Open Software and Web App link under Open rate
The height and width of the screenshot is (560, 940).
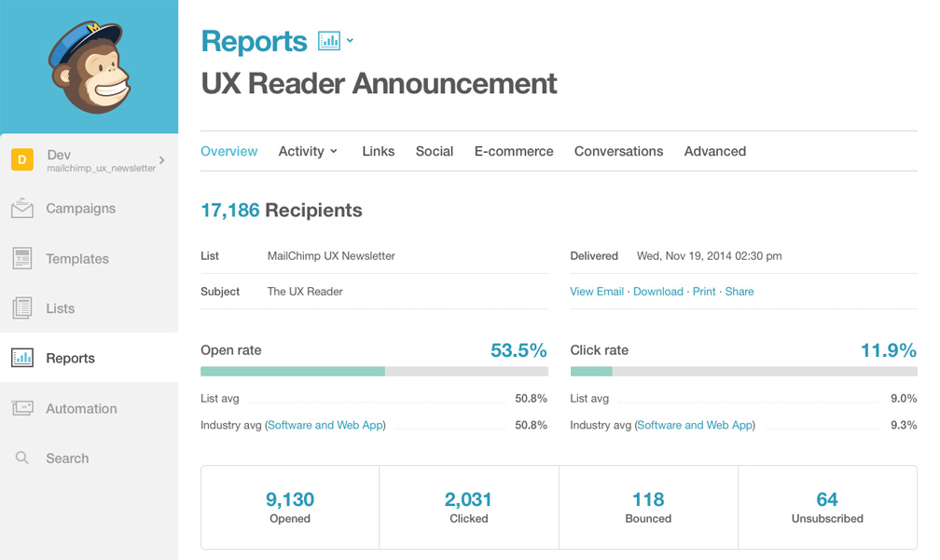(325, 425)
